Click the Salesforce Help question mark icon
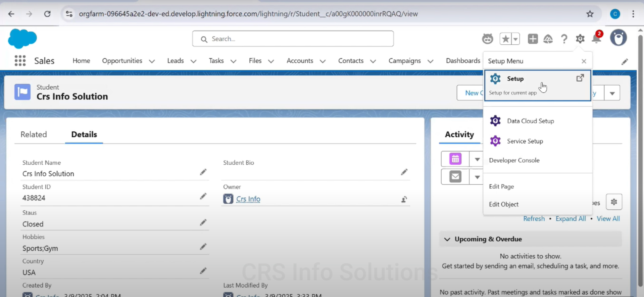Screen dimensions: 644x297 (x=564, y=39)
